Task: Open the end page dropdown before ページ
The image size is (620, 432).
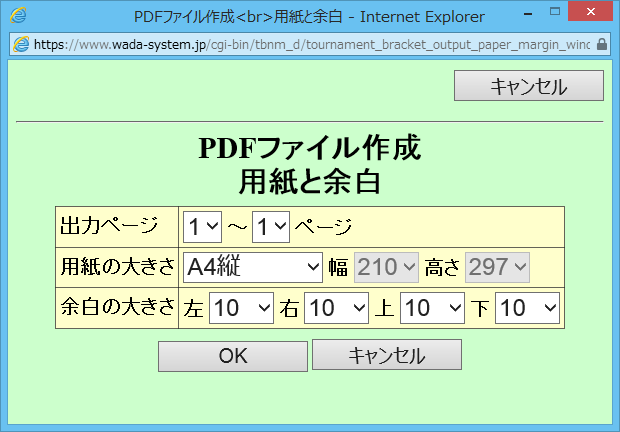Action: tap(271, 227)
